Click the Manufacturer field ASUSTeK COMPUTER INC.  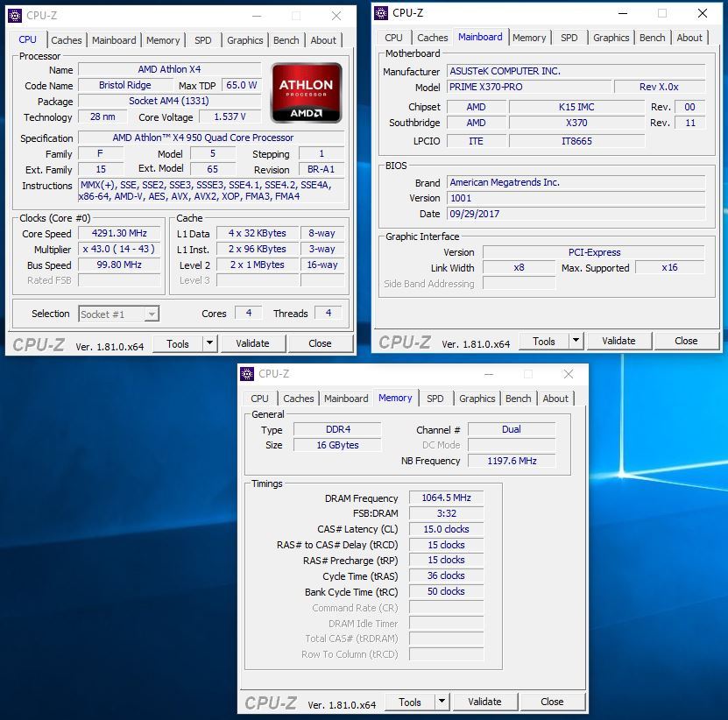pyautogui.click(x=576, y=71)
